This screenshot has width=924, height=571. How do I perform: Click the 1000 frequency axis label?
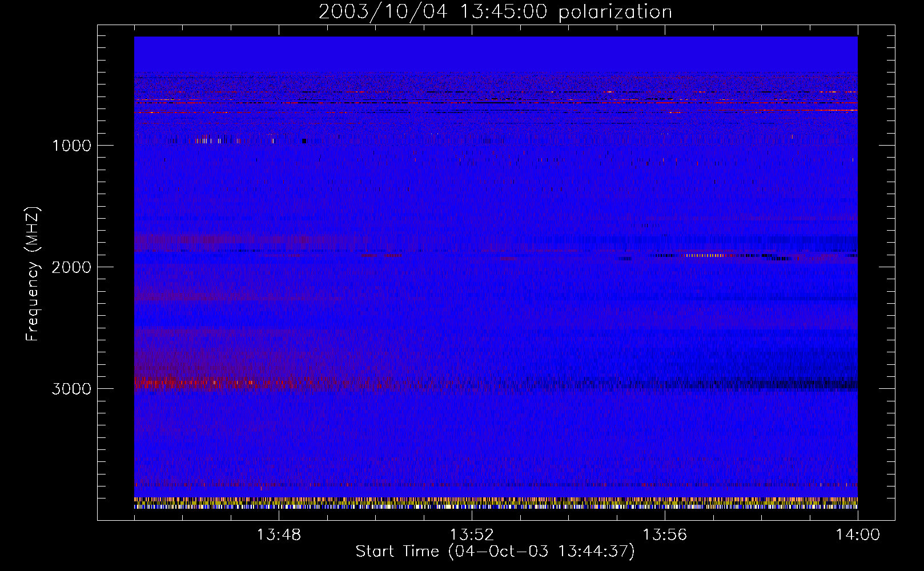click(x=71, y=146)
